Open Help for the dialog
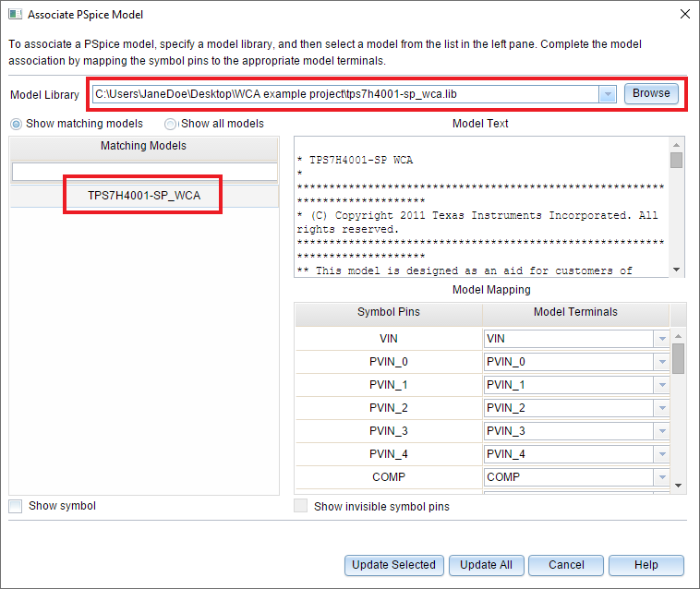This screenshot has width=700, height=589. 646,565
